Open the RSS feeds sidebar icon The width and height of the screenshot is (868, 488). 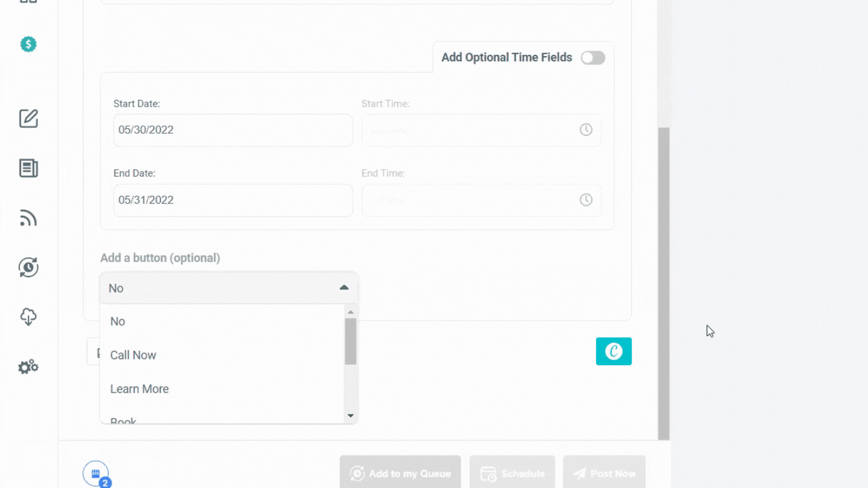point(28,218)
